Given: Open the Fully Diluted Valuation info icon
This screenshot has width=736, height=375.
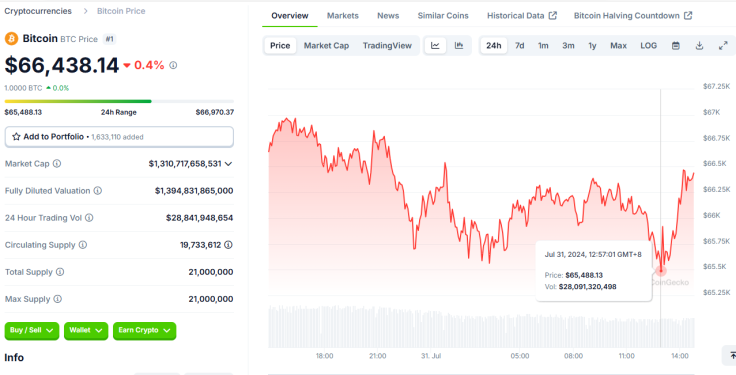Looking at the screenshot, I should 98,191.
